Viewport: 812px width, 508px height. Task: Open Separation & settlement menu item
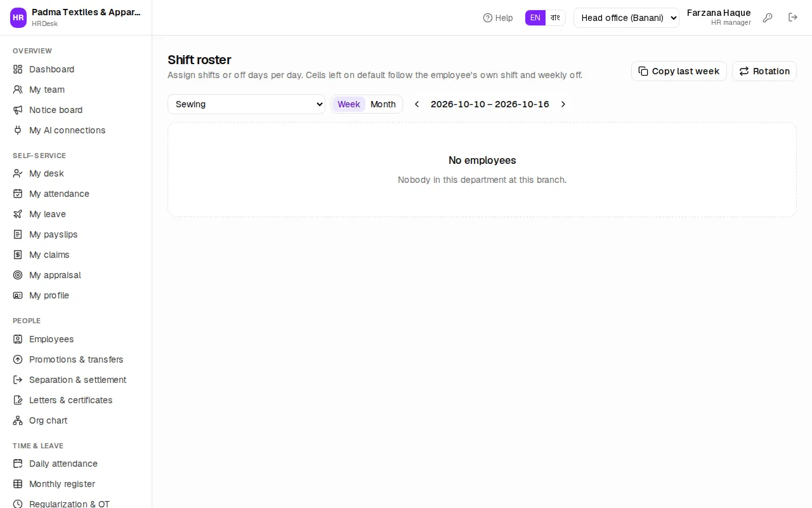(76, 380)
